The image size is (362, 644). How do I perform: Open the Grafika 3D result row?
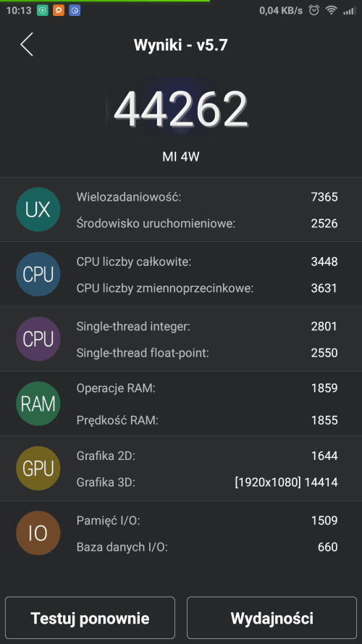click(x=207, y=482)
